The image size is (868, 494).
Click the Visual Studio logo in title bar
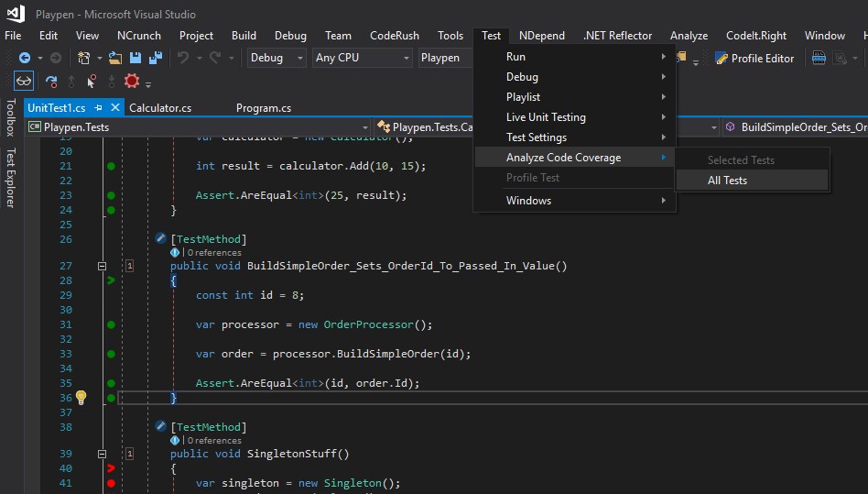click(x=16, y=14)
